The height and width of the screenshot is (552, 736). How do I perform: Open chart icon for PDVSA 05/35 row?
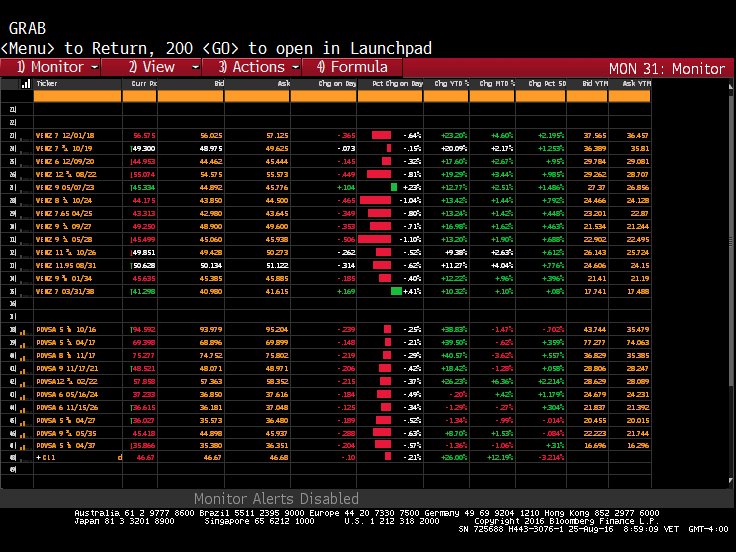(x=23, y=434)
